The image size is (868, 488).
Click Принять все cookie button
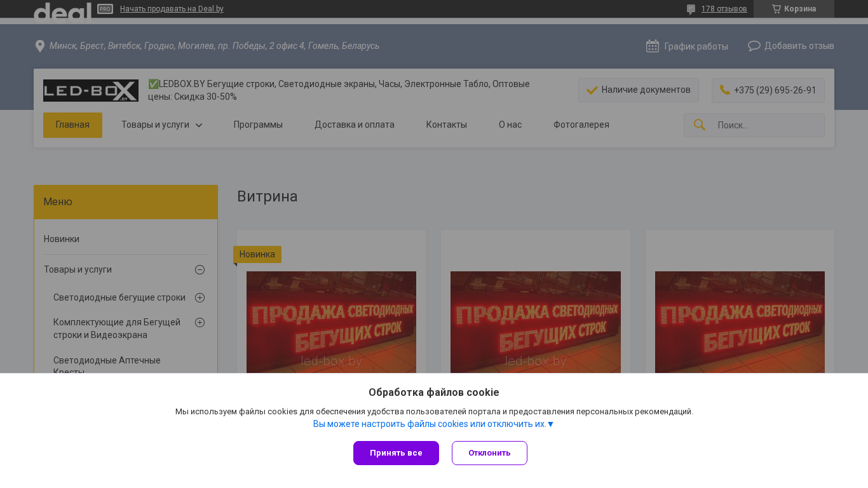[x=396, y=453]
